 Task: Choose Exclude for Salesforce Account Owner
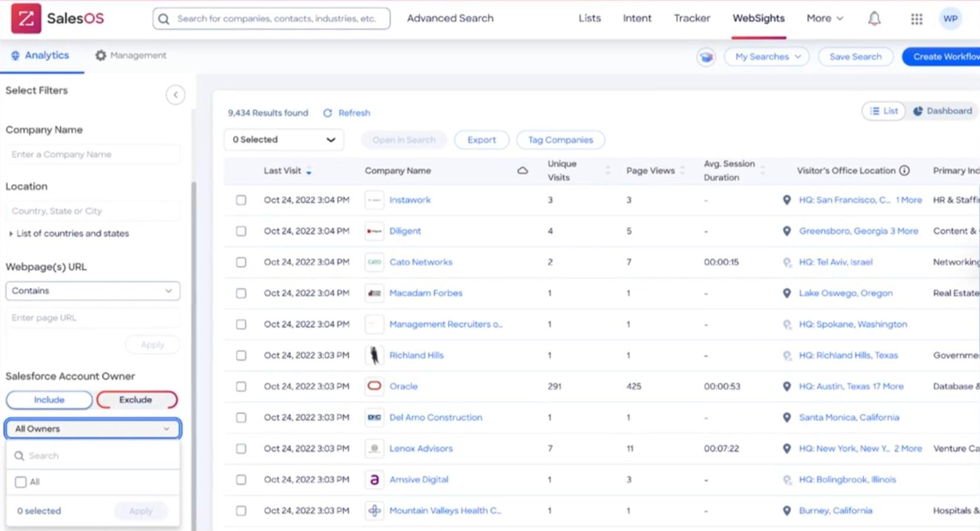pyautogui.click(x=136, y=400)
